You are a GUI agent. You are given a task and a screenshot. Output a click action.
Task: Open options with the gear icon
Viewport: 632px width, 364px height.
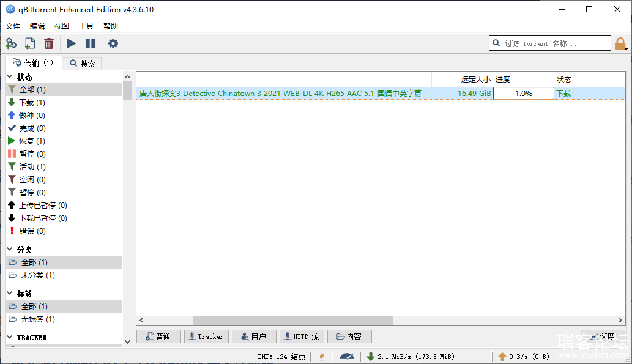113,43
